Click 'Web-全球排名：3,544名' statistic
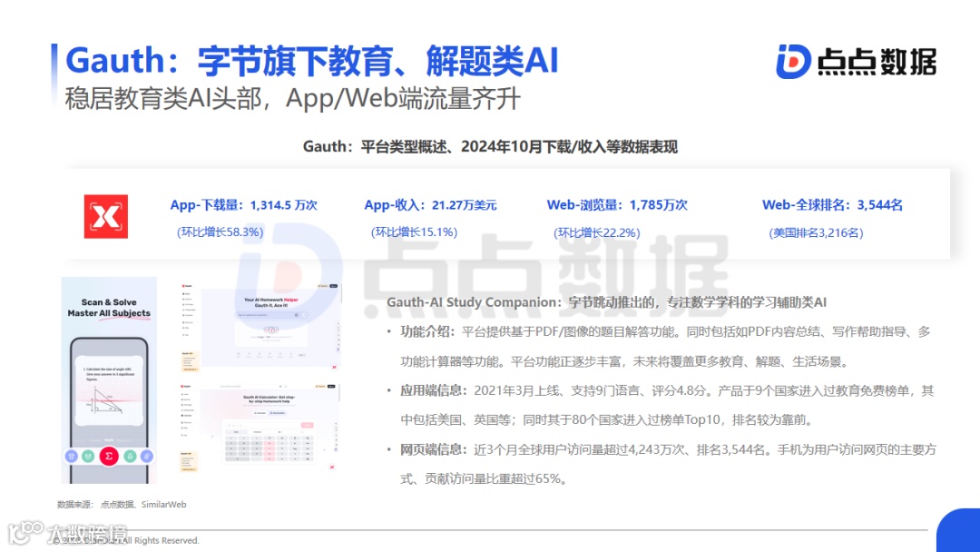980x552 pixels. point(832,205)
